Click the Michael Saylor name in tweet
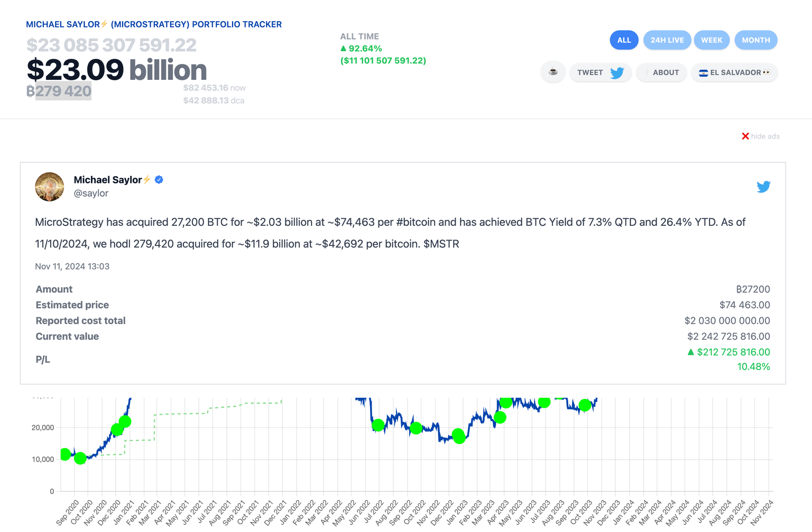Image resolution: width=812 pixels, height=532 pixels. click(108, 180)
